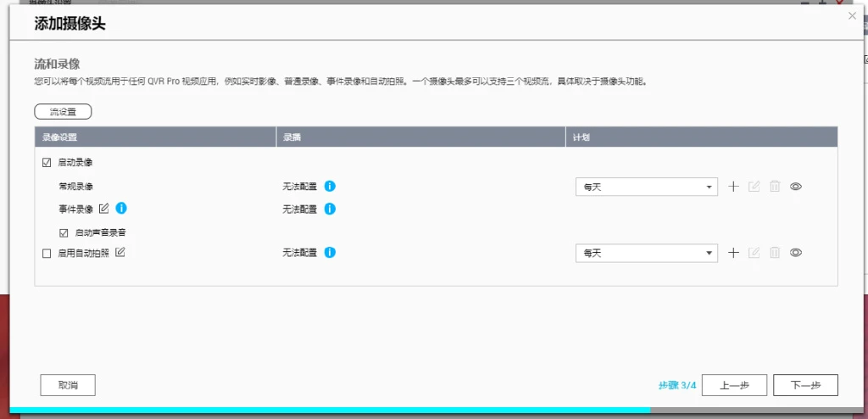Uncheck the 启动录像 checkbox
The height and width of the screenshot is (419, 868).
pyautogui.click(x=47, y=163)
